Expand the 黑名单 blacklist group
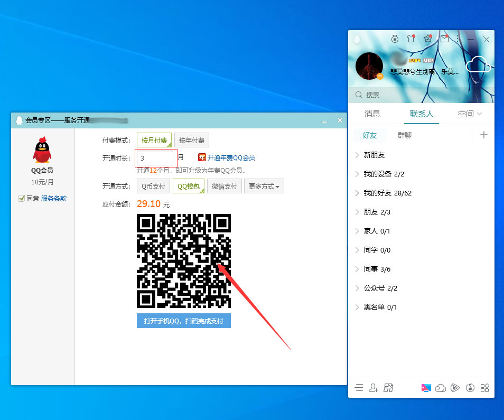The image size is (504, 420). [x=376, y=307]
